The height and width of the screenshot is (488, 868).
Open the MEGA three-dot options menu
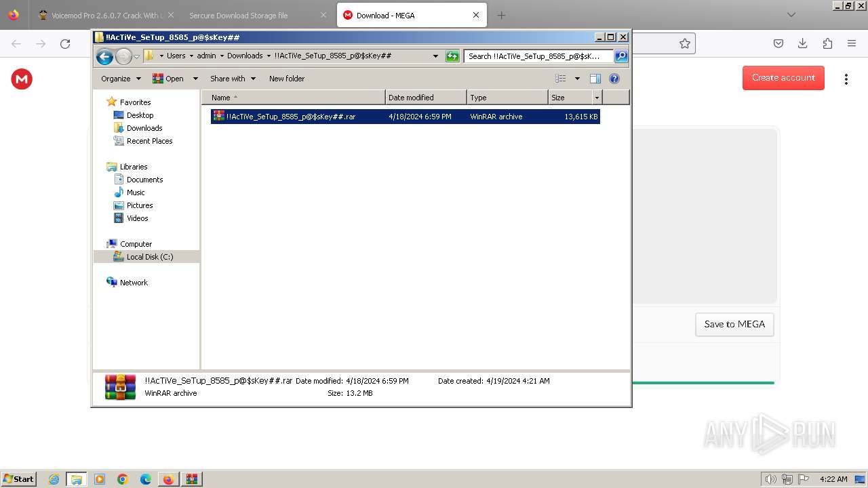pos(846,79)
